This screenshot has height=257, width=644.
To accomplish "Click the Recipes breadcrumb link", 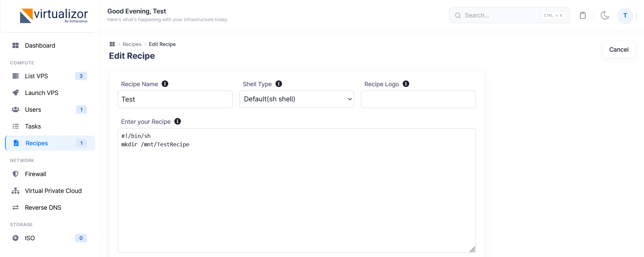I will [x=132, y=44].
